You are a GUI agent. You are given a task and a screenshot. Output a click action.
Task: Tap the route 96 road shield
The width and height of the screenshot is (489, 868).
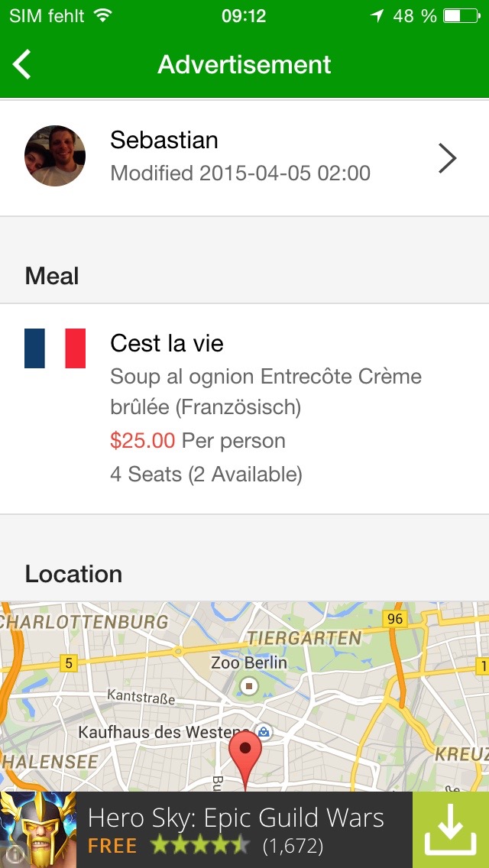[x=395, y=618]
